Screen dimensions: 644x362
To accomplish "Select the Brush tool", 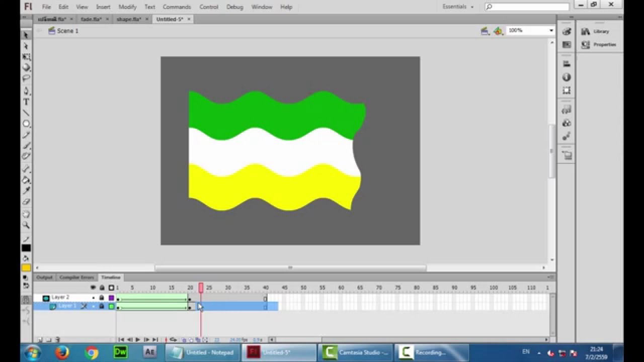I will coord(26,146).
